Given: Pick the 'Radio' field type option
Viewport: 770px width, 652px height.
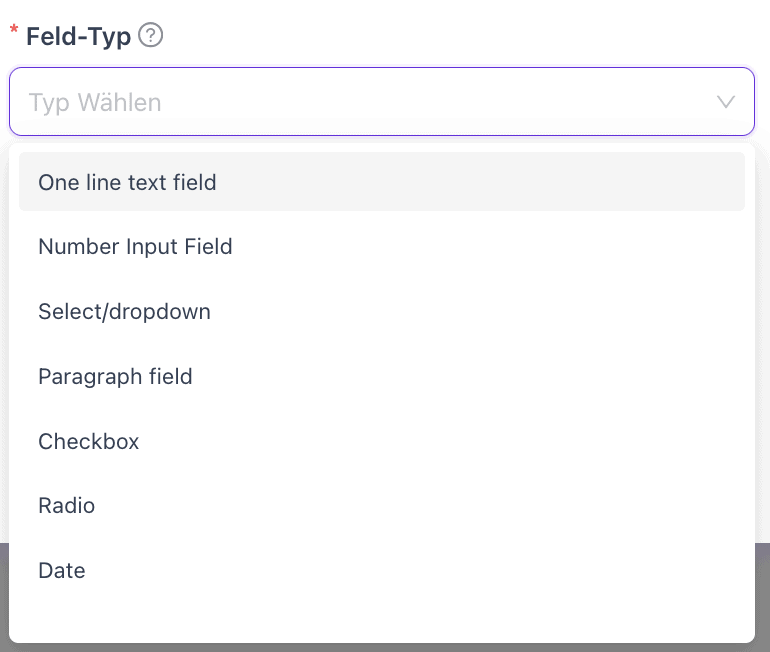Looking at the screenshot, I should point(66,505).
